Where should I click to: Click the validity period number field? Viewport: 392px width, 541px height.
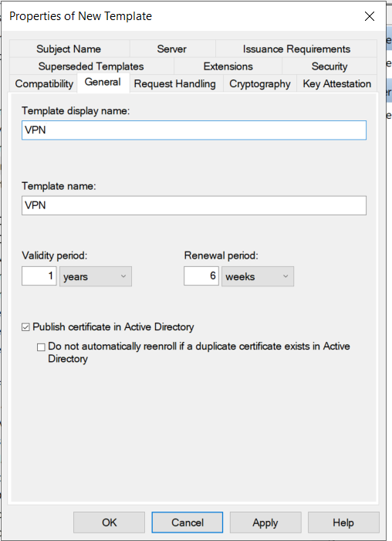click(x=39, y=276)
